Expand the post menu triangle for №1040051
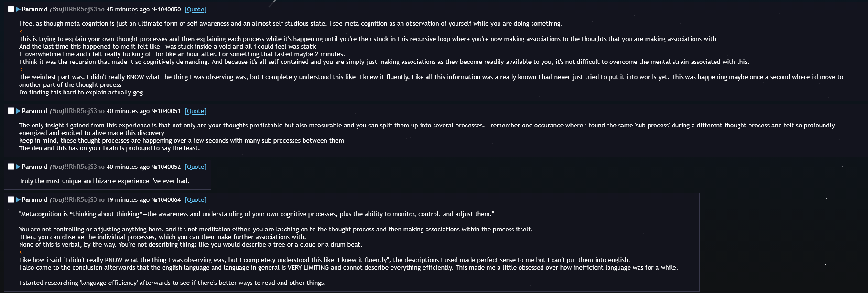The height and width of the screenshot is (293, 868). tap(18, 111)
